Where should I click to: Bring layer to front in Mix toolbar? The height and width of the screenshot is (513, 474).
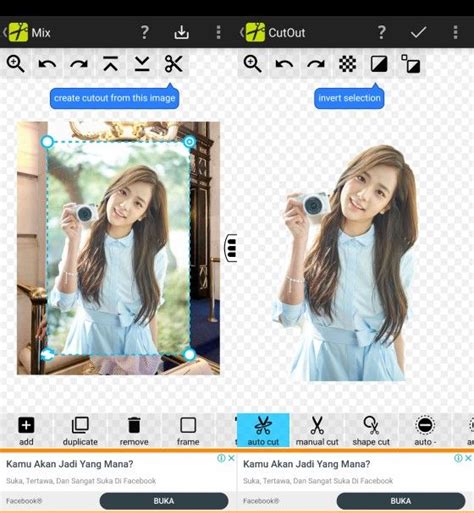[x=110, y=64]
